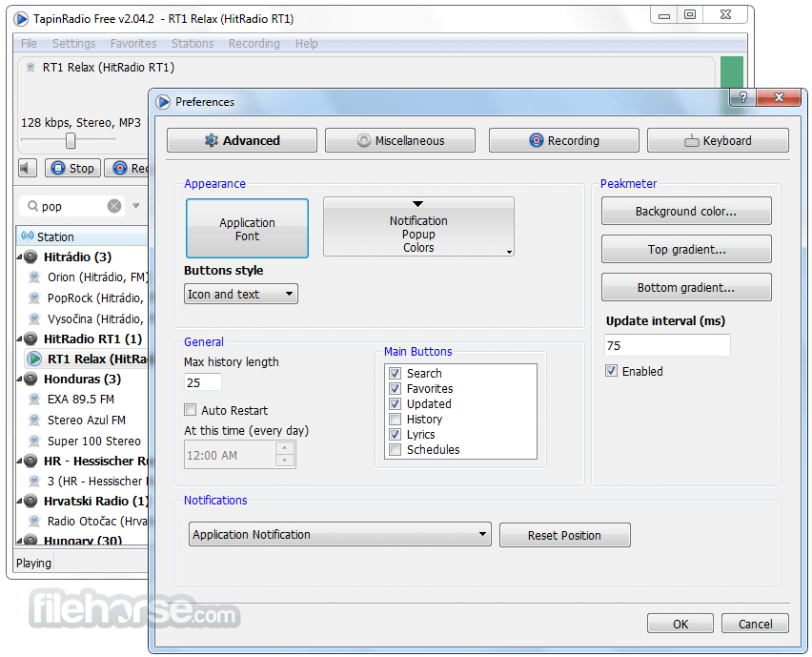The image size is (812, 657).
Task: Switch to the Advanced preferences tab
Action: (242, 140)
